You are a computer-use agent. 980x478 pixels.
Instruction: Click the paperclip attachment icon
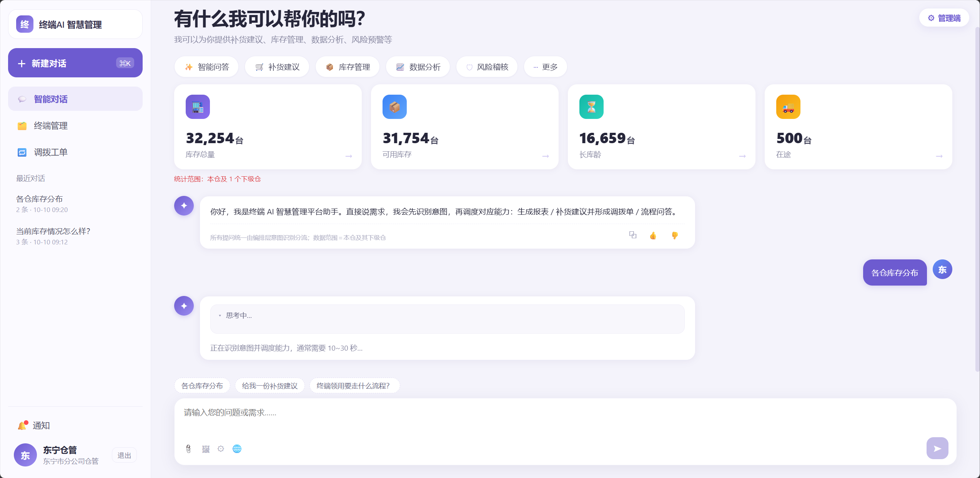click(188, 449)
